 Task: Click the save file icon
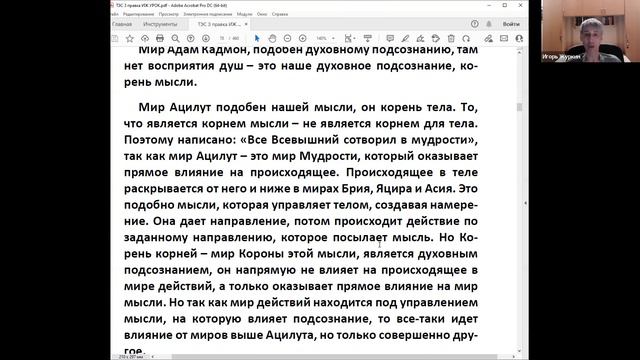tap(115, 38)
